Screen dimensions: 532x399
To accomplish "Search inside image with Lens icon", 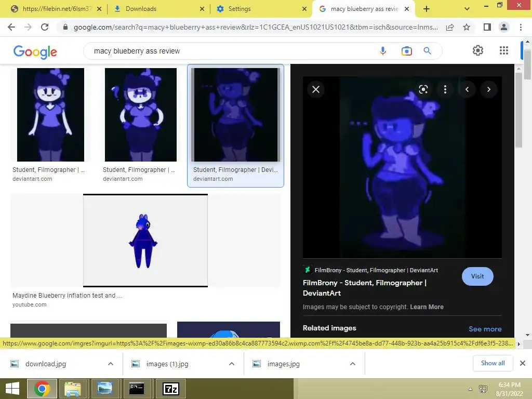I will pyautogui.click(x=423, y=89).
